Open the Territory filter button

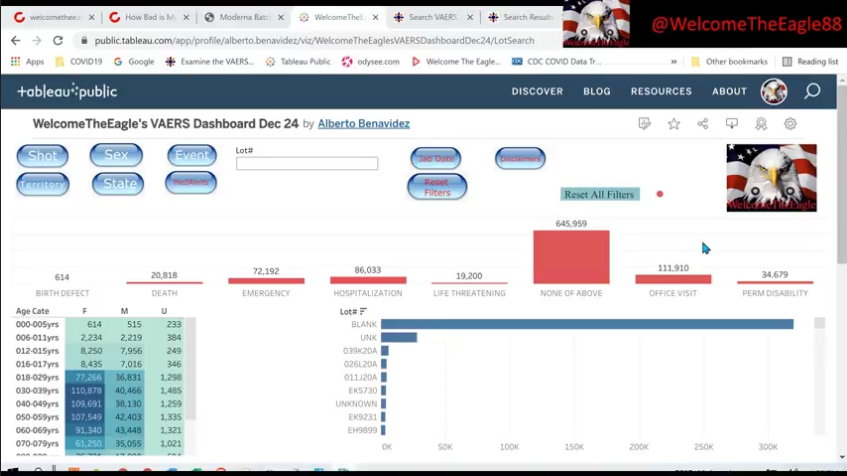click(43, 184)
